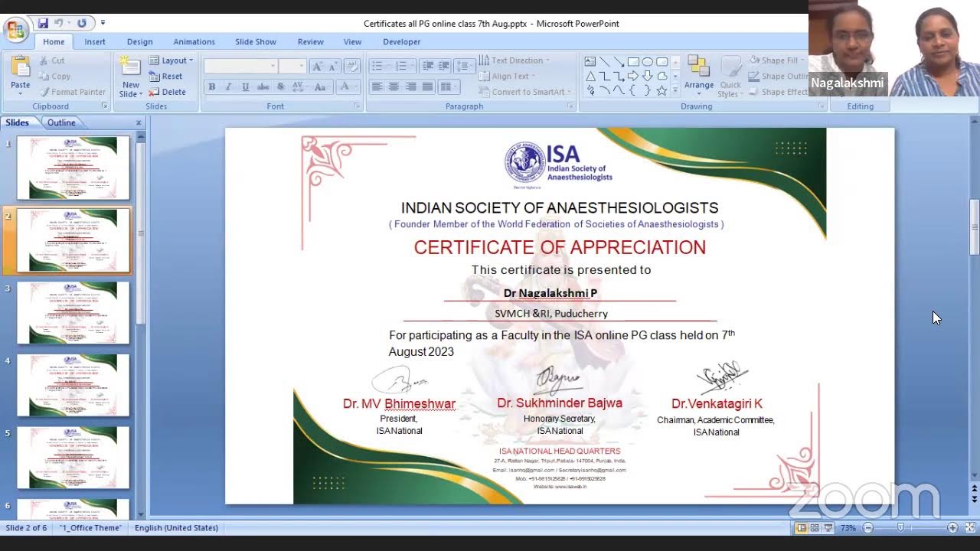980x551 pixels.
Task: Open the Paragraph dialog launcher
Action: (571, 106)
